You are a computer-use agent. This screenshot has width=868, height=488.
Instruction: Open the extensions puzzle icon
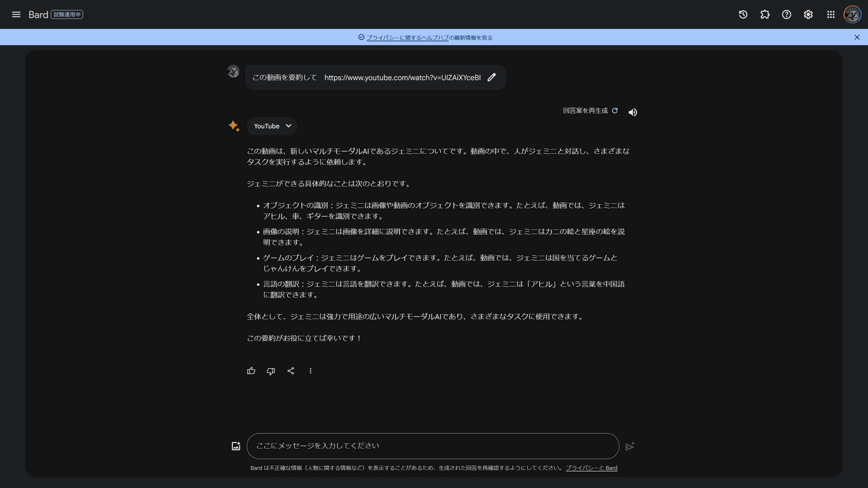pyautogui.click(x=765, y=14)
